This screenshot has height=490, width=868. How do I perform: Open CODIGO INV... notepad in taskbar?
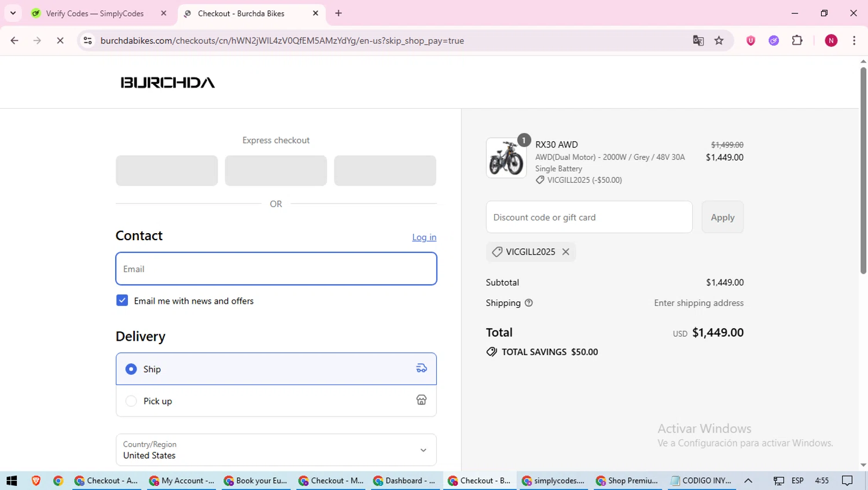pyautogui.click(x=701, y=481)
